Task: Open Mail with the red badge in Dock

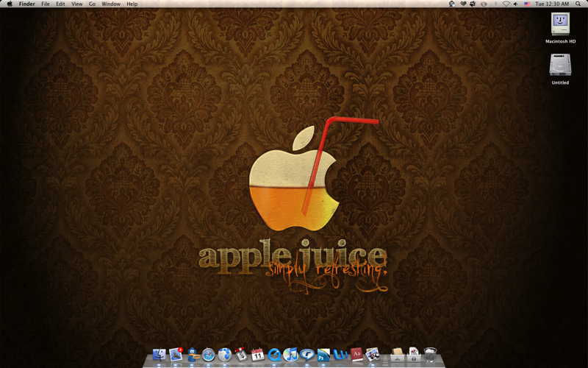Action: [176, 355]
